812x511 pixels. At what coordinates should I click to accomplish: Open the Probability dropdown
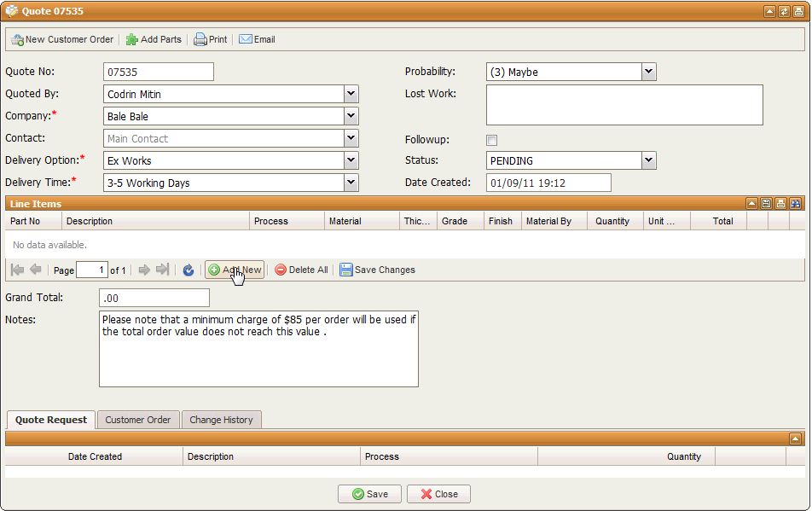pyautogui.click(x=649, y=73)
